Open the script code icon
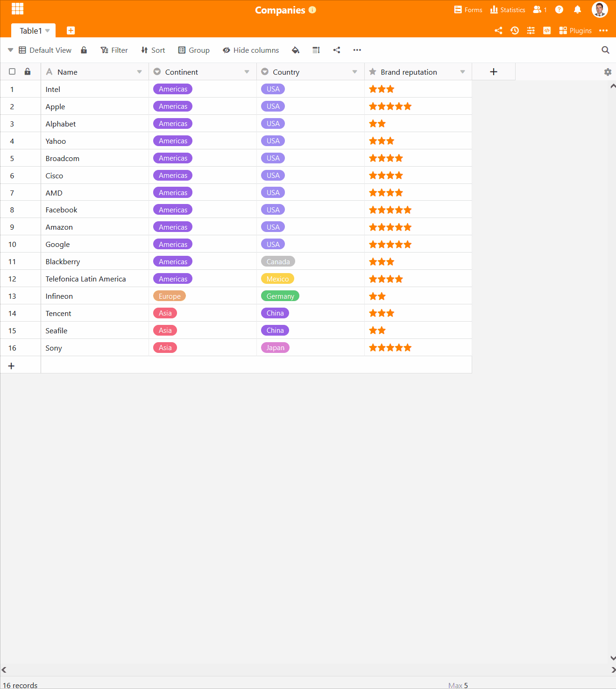Viewport: 616px width, 689px height. [x=547, y=31]
